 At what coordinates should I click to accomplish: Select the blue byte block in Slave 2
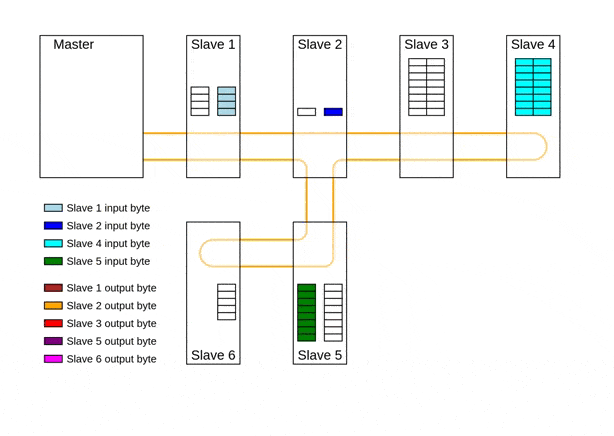333,112
